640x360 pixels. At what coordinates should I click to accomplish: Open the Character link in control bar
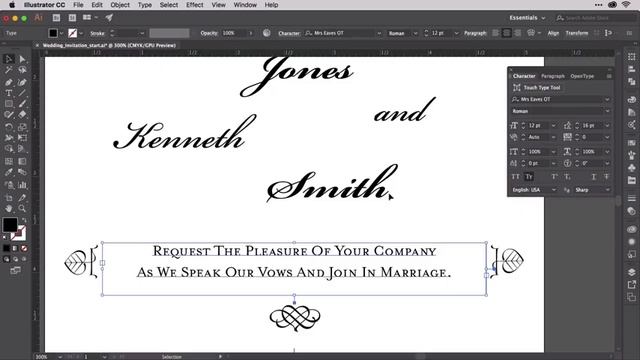pos(289,33)
